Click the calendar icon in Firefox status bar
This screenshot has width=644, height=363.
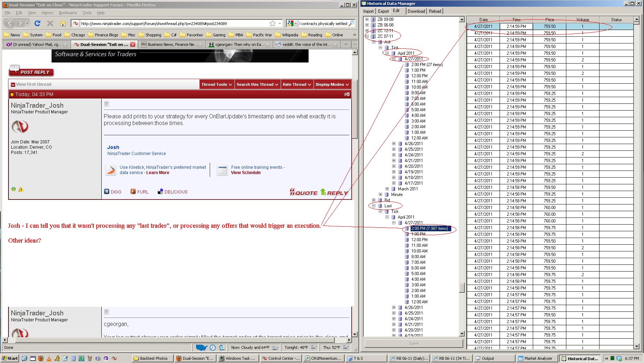(222, 347)
